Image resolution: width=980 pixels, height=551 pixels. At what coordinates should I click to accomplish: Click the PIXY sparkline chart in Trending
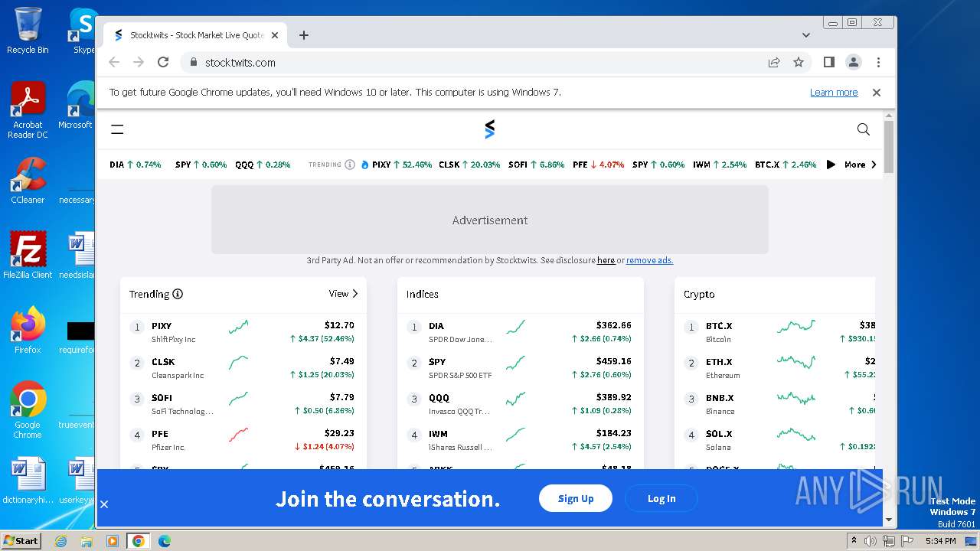(x=238, y=328)
